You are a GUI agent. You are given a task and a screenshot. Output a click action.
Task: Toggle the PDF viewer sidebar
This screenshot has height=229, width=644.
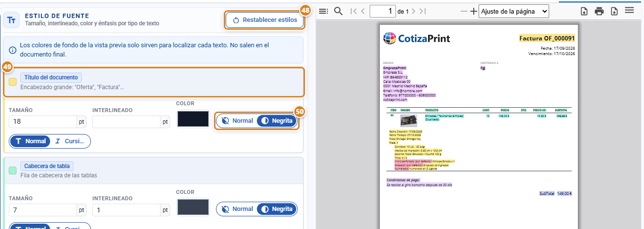coord(323,11)
